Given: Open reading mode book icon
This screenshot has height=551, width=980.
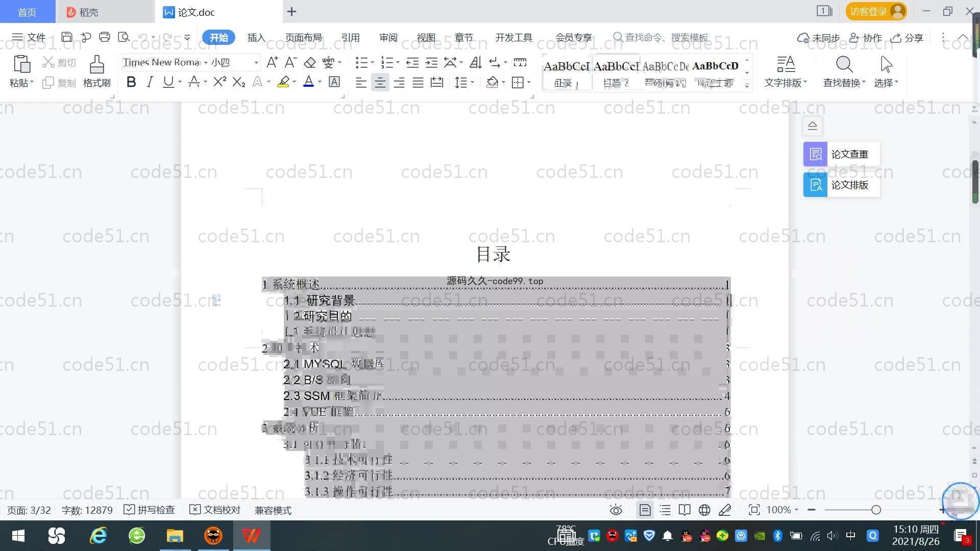Looking at the screenshot, I should coord(684,510).
